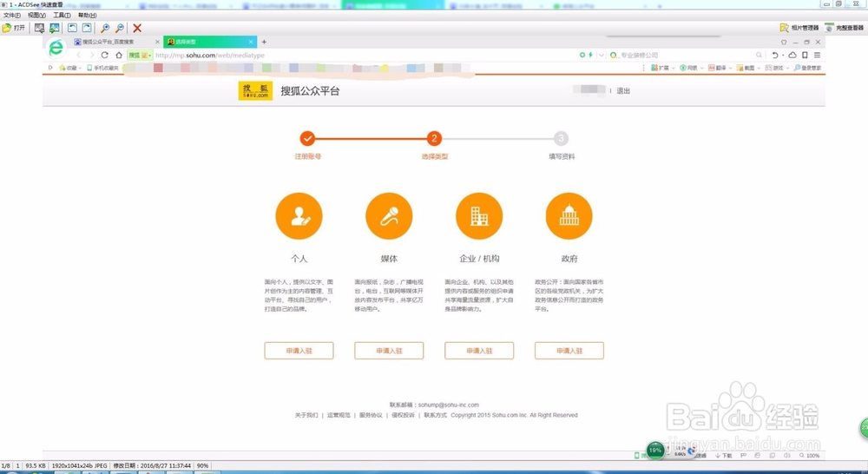Screen dimensions: 868x474
Task: Click the browser back arrow
Action: coord(78,55)
